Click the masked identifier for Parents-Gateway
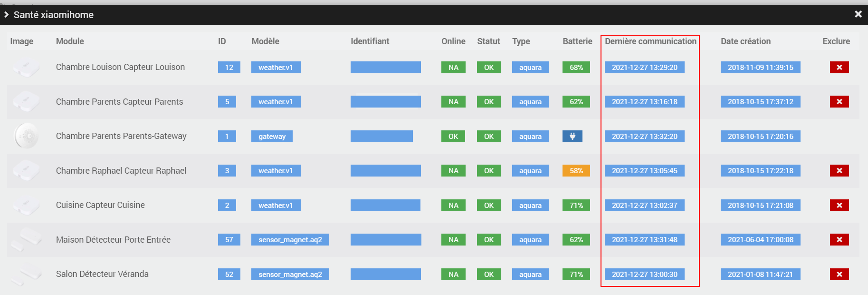Image resolution: width=868 pixels, height=295 pixels. [382, 137]
